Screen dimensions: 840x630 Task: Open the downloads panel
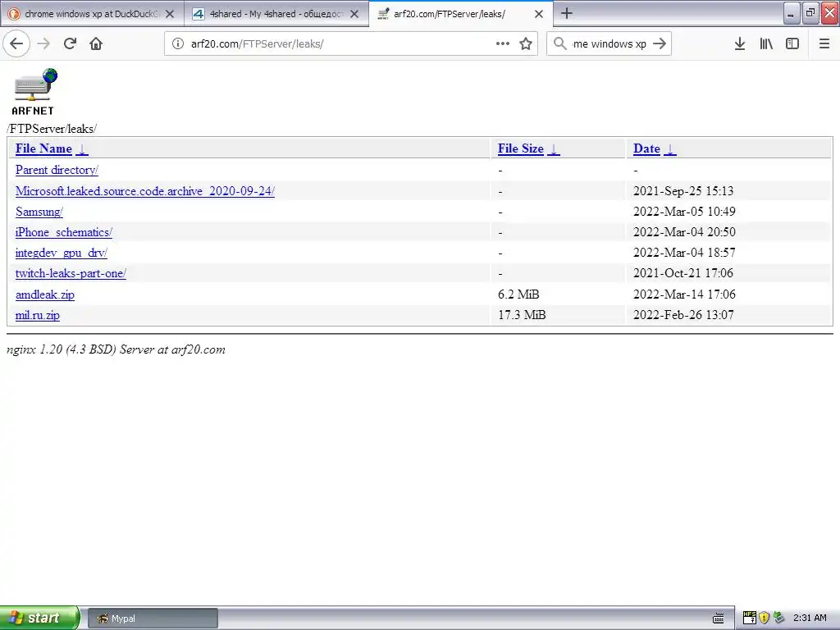739,43
